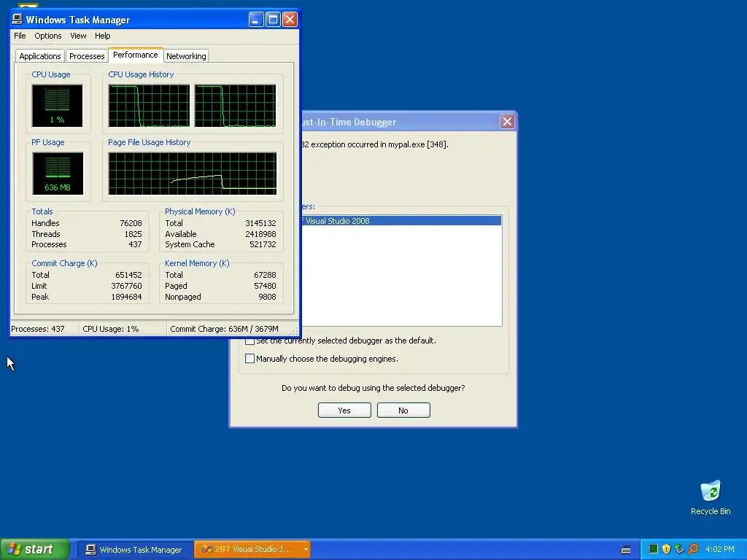
Task: Click Physical Memory Total value 3145132
Action: point(260,223)
